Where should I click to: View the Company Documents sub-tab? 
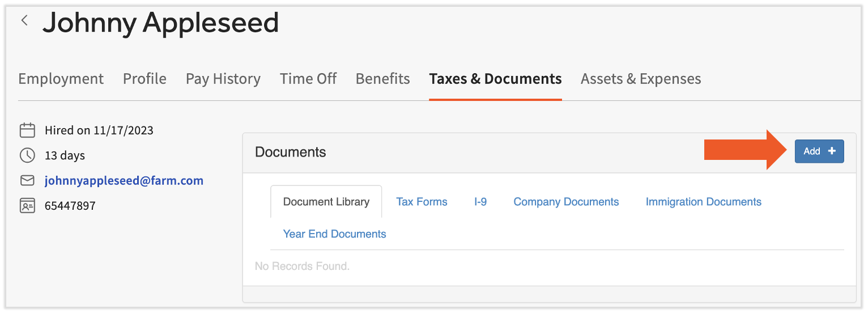(x=566, y=202)
